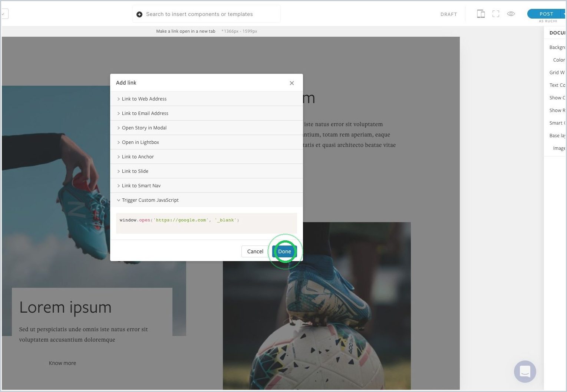Open the dropdown at top-left corner
Screen dimensions: 567x392
[x=4, y=14]
